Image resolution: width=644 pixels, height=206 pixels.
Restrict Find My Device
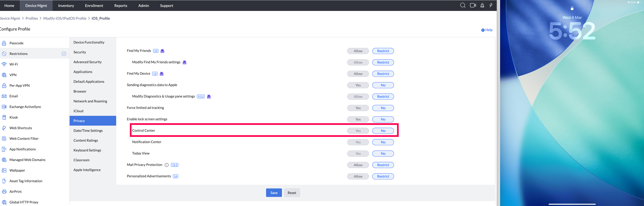383,74
